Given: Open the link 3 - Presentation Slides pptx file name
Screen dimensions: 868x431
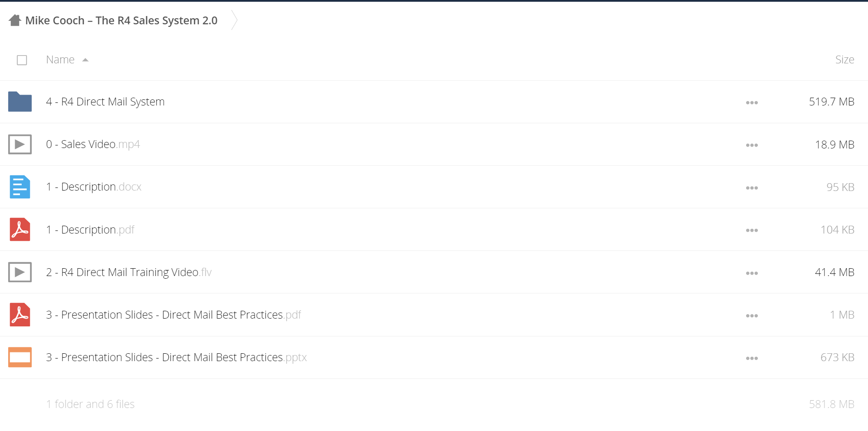Looking at the screenshot, I should [x=176, y=357].
